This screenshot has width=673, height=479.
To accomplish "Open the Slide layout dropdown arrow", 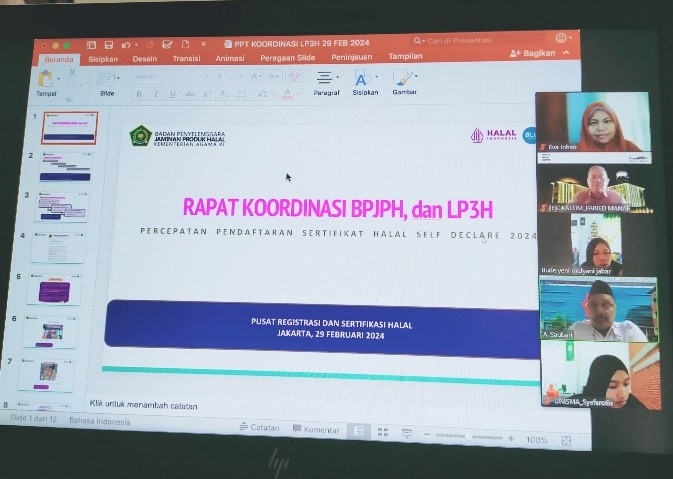I will pyautogui.click(x=118, y=78).
